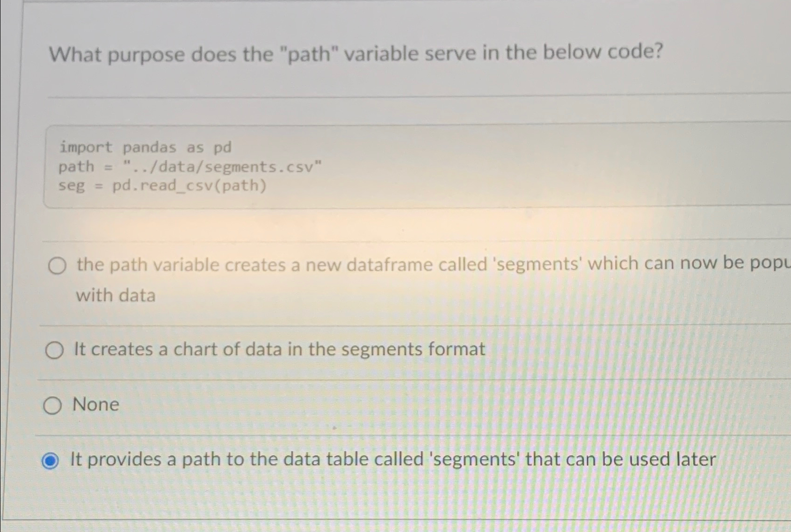Click the word 'None' label
791x532 pixels.
tap(95, 405)
